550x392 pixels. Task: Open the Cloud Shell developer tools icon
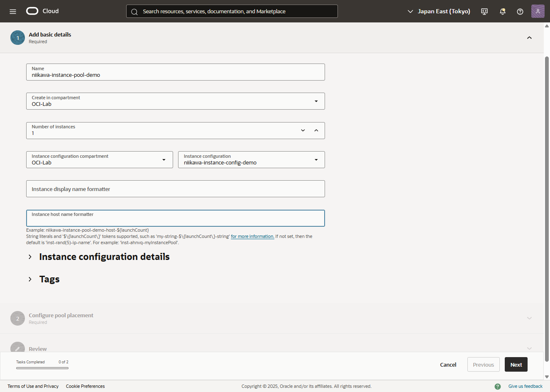pyautogui.click(x=484, y=11)
